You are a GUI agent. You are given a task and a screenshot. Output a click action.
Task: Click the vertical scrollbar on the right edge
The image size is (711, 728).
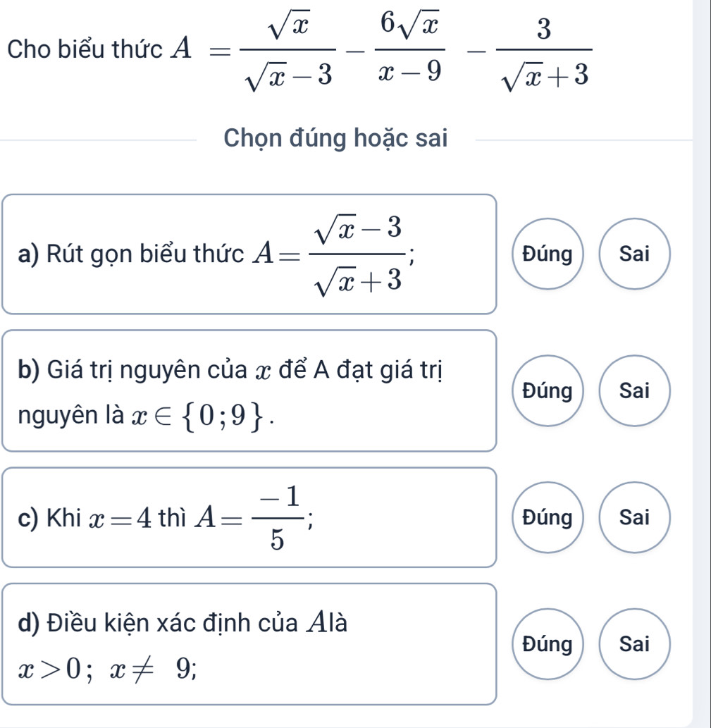[x=702, y=352]
